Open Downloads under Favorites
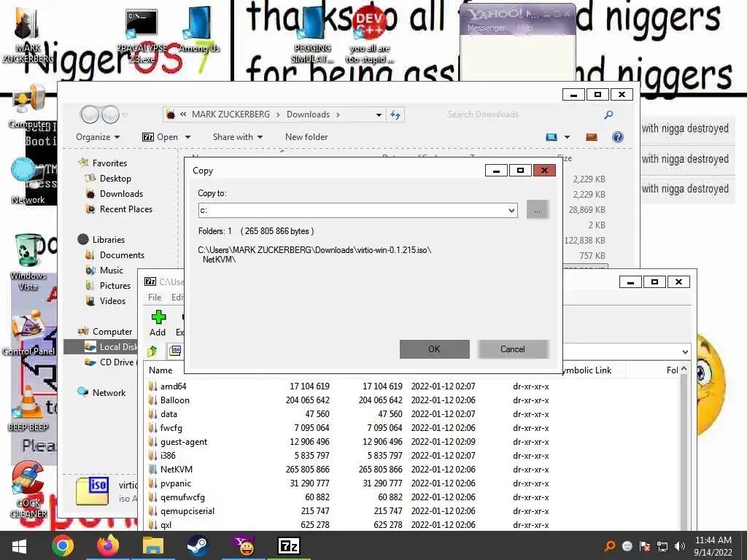The image size is (747, 560). click(121, 194)
